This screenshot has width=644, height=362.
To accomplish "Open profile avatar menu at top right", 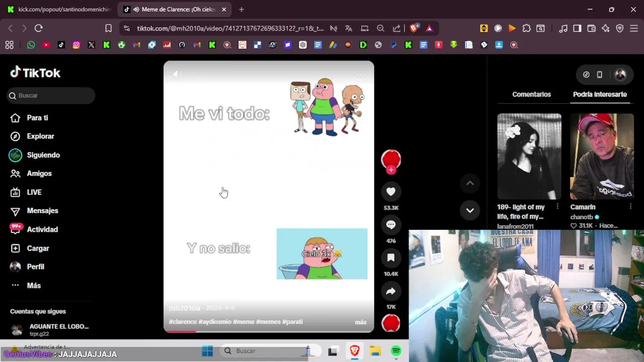I will click(621, 74).
